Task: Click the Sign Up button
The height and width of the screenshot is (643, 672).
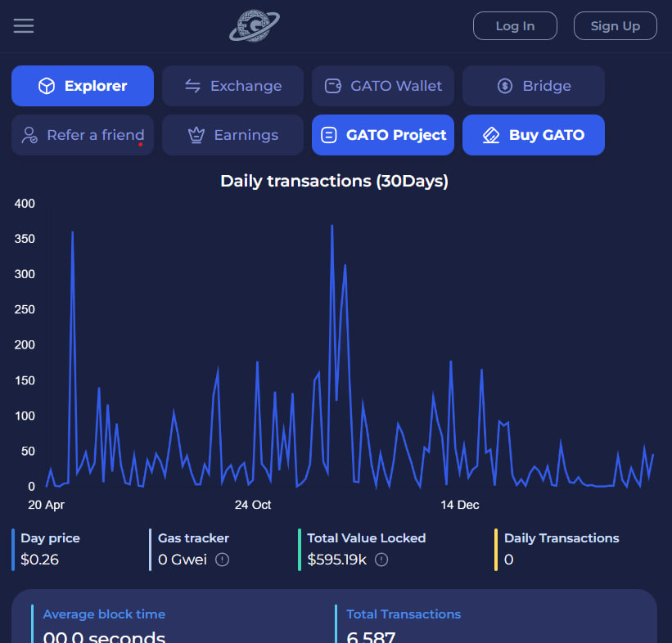Action: tap(615, 25)
